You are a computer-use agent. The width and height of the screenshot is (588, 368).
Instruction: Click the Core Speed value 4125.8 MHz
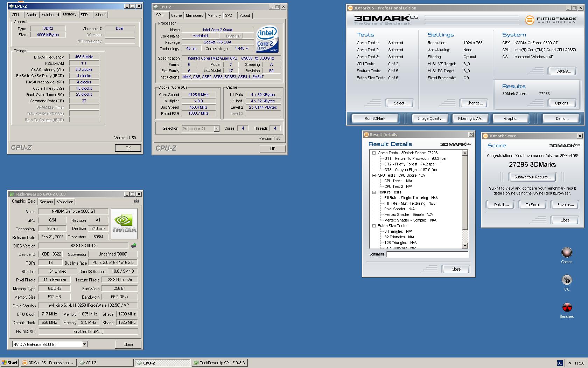tap(198, 95)
